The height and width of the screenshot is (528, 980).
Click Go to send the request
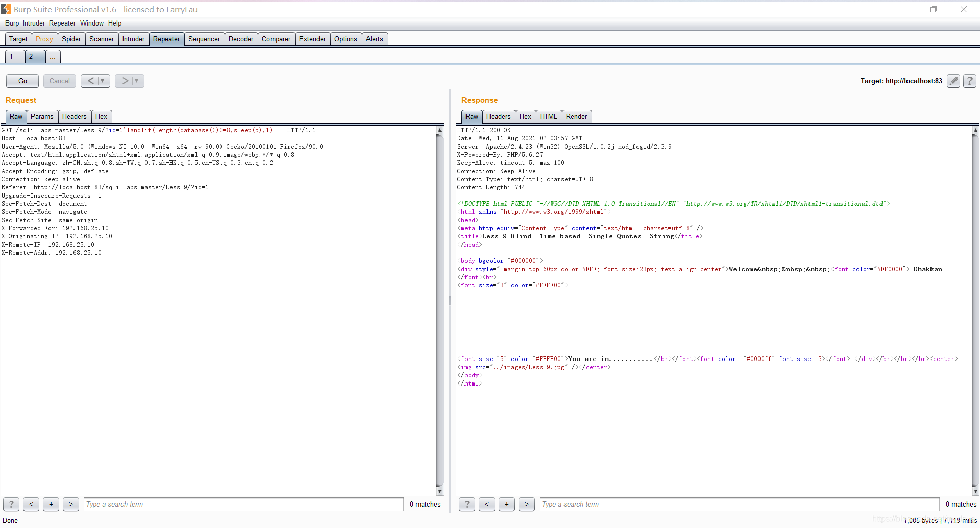coord(22,81)
